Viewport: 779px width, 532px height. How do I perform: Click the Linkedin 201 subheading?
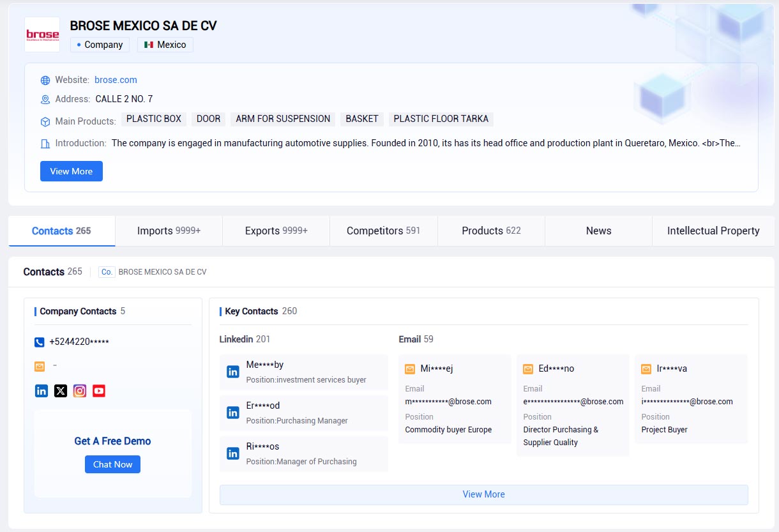pos(245,339)
